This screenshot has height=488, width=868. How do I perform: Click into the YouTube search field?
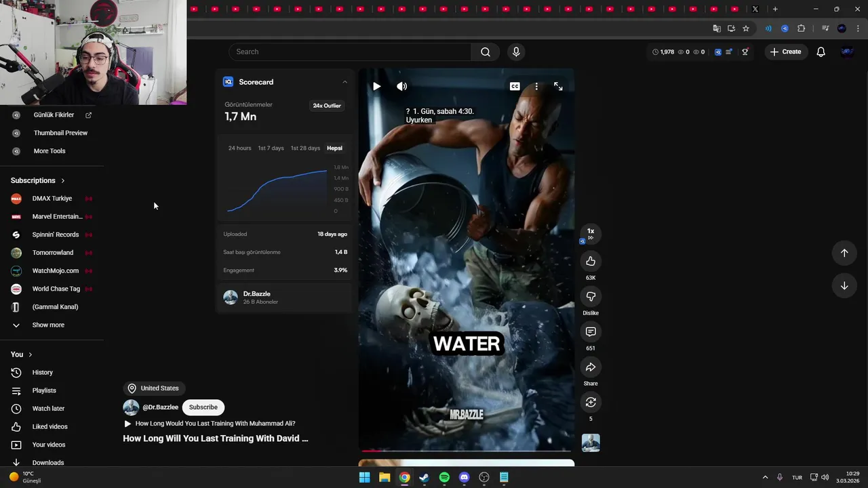(350, 52)
